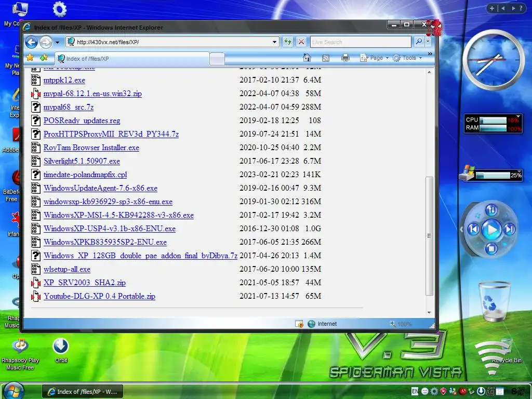Image resolution: width=532 pixels, height=399 pixels.
Task: Download wlsetup-all.exe
Action: click(x=67, y=270)
